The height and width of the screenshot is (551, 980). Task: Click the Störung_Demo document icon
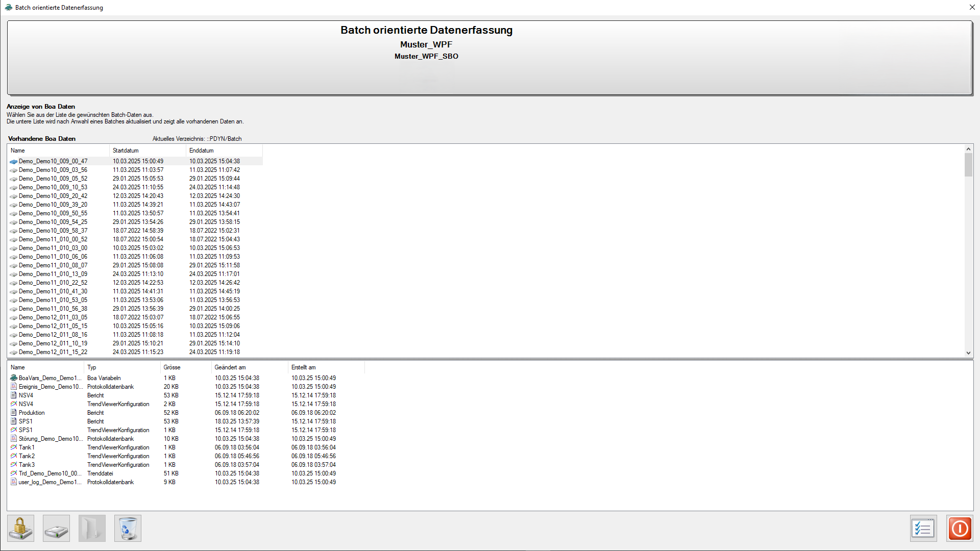(14, 439)
